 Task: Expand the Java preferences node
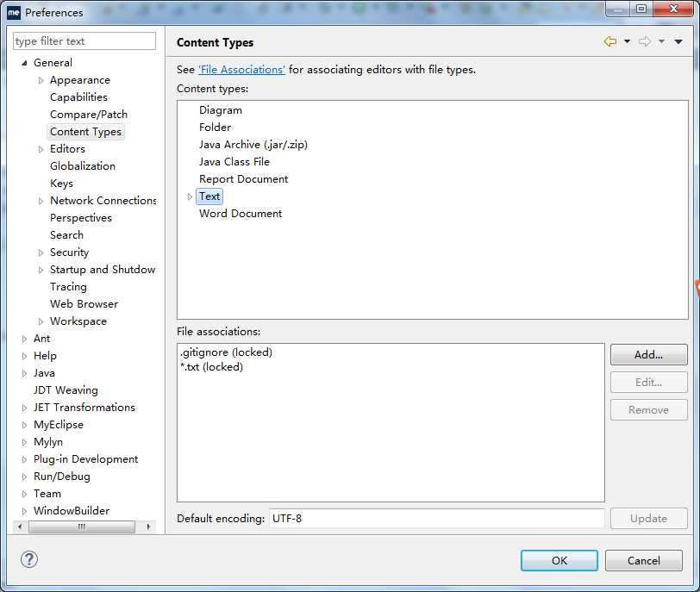click(x=24, y=373)
